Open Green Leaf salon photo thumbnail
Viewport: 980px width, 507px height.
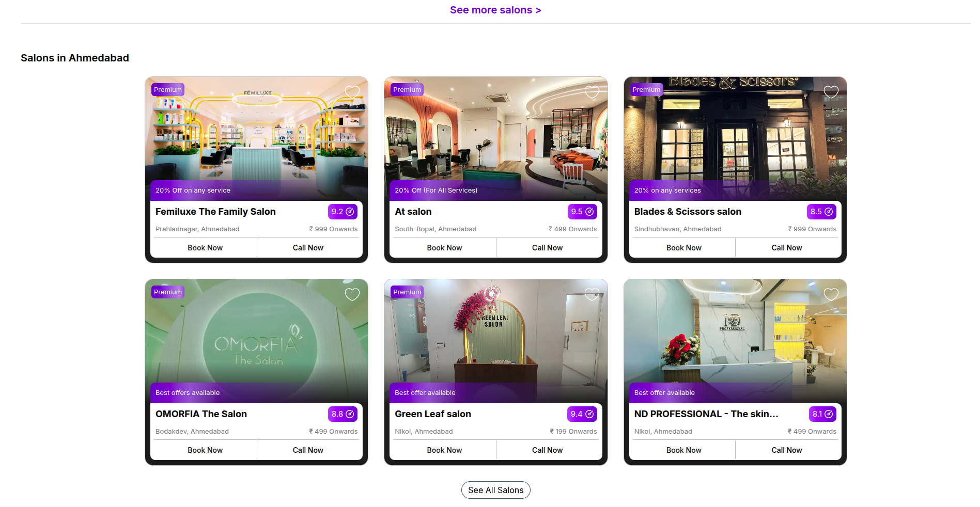click(x=496, y=341)
